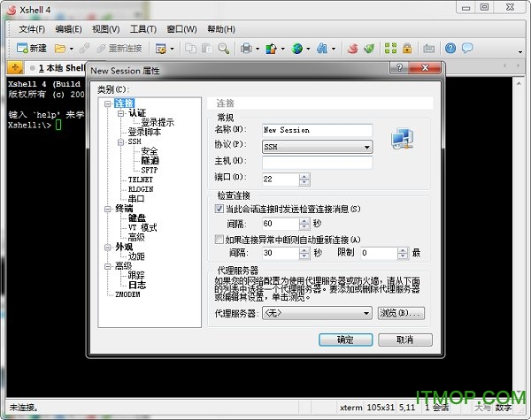This screenshot has height=420, width=531.
Task: Open the Edit (编辑) menu
Action: point(69,29)
